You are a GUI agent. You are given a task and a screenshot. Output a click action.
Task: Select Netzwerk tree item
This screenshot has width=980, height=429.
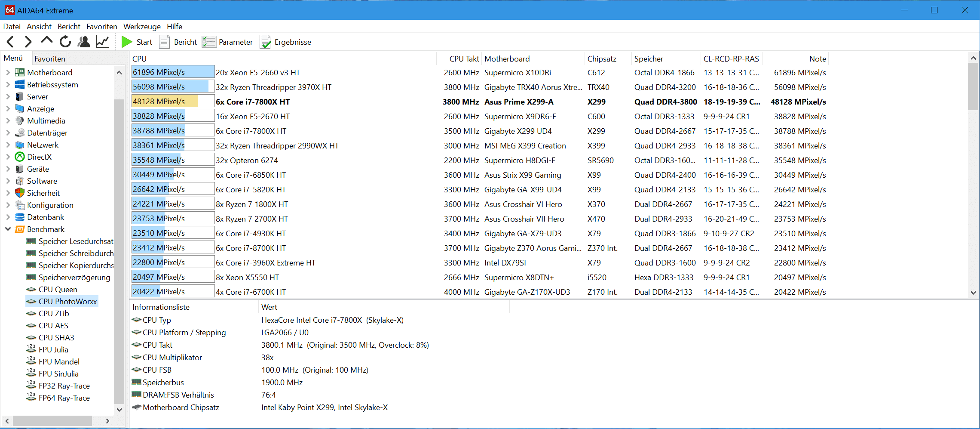43,145
